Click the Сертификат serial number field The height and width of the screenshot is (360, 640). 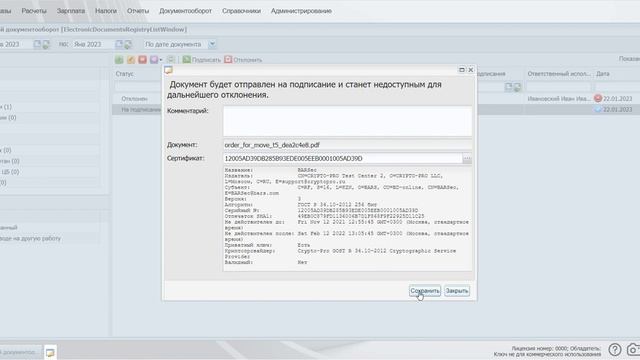tap(342, 158)
